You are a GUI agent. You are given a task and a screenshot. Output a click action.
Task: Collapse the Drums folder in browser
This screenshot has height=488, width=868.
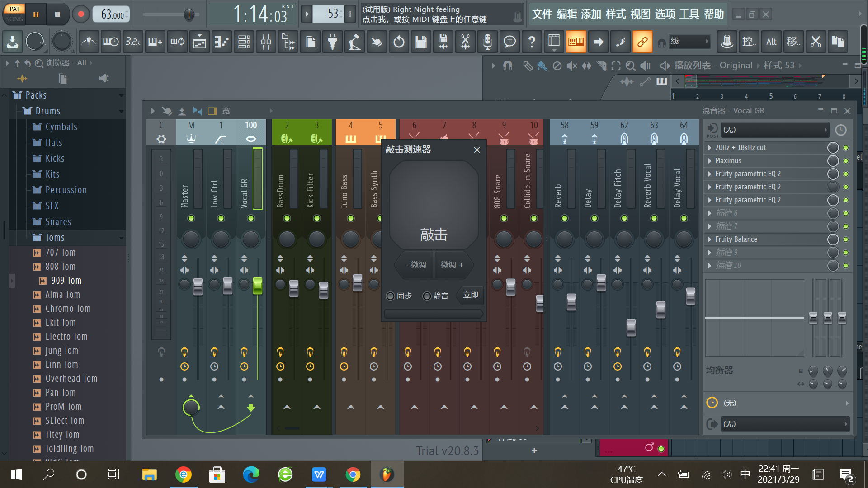click(121, 111)
